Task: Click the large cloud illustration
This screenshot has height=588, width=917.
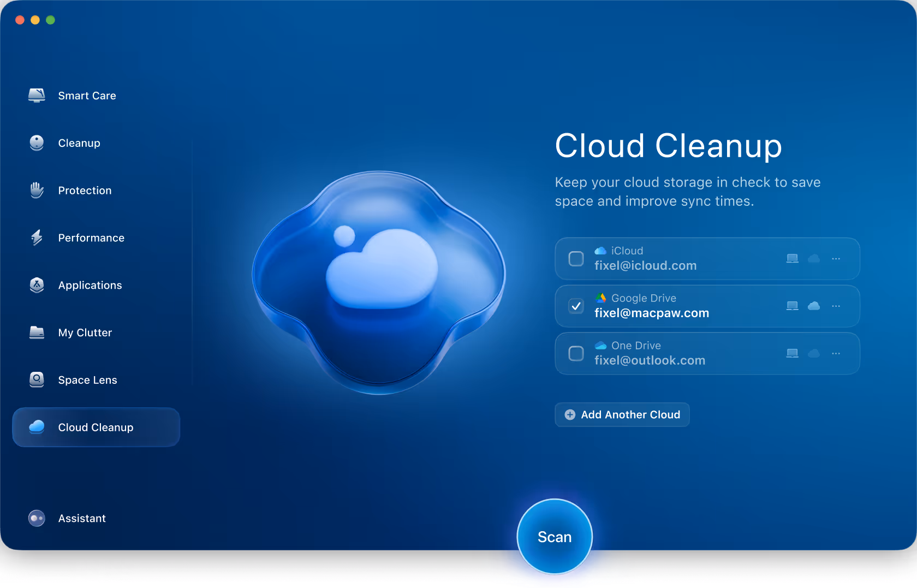Action: [379, 283]
